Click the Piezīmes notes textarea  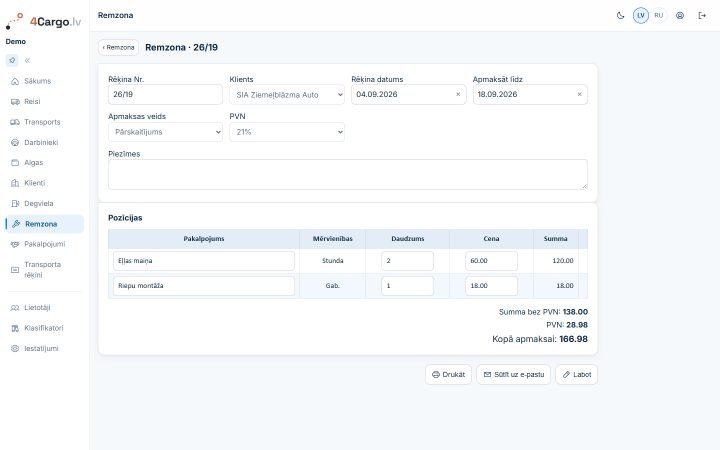(348, 174)
